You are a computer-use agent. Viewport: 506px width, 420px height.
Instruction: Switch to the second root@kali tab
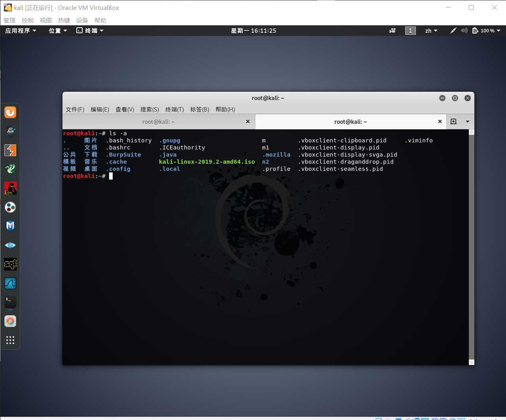(351, 121)
